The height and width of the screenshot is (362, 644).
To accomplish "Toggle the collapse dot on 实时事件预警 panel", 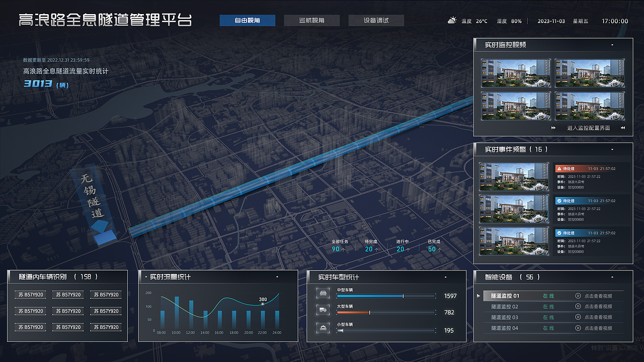I will point(612,149).
